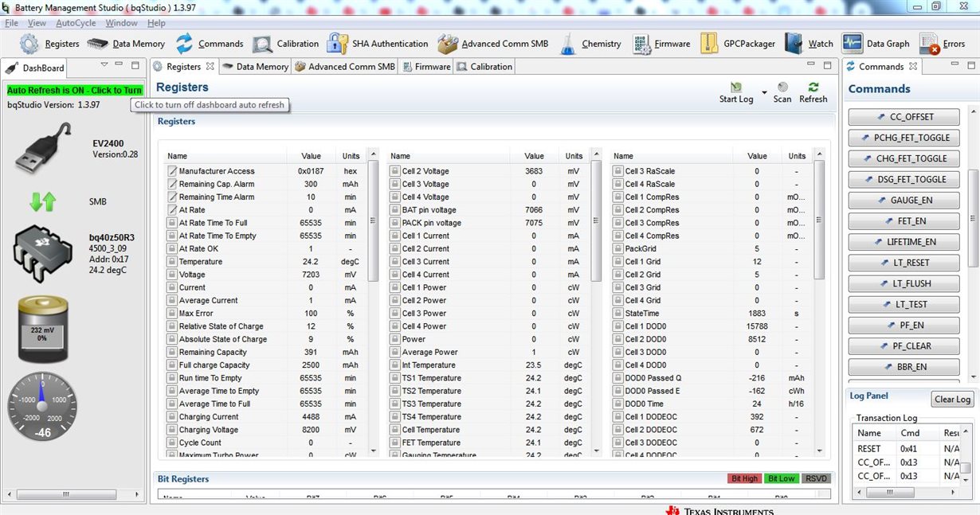Click the Clear Log button
Screen dimensions: 980x515
coord(952,400)
